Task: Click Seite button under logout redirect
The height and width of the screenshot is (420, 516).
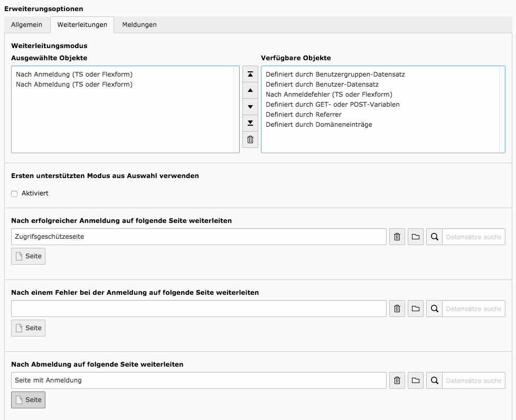Action: pos(29,400)
